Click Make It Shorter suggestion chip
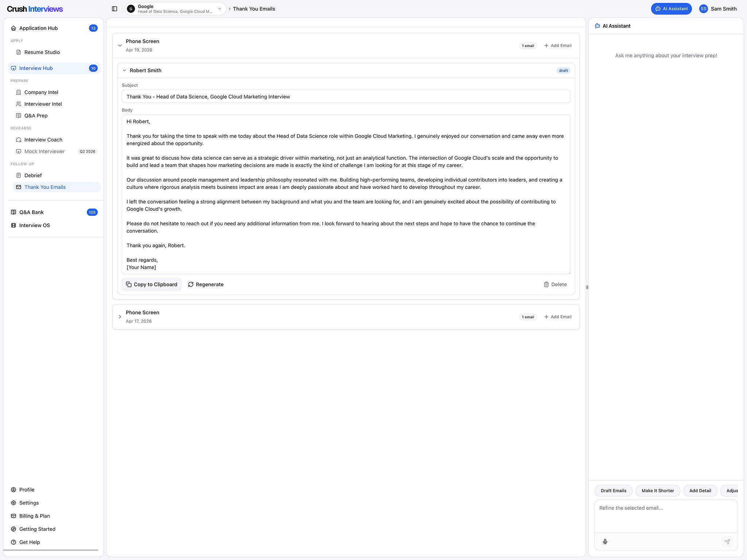 658,491
